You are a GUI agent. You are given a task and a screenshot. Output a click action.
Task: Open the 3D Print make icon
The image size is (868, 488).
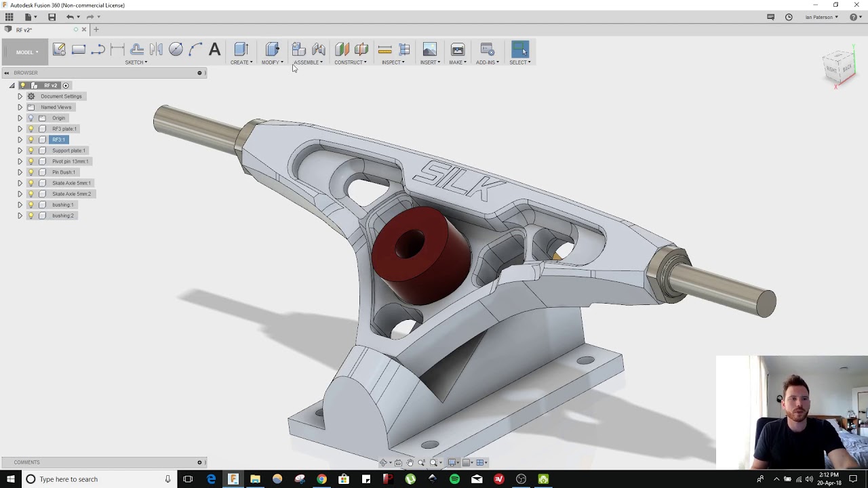[x=458, y=49]
